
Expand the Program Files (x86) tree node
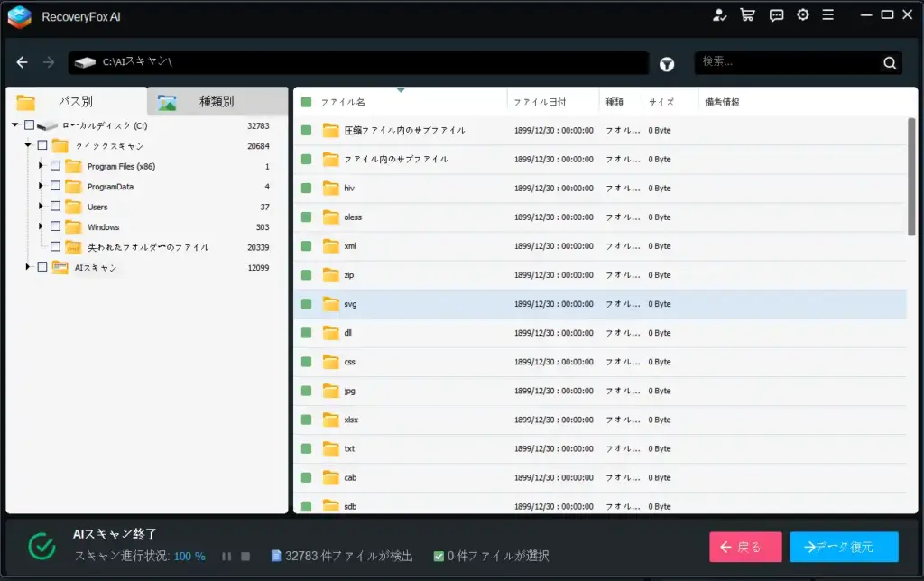(40, 165)
